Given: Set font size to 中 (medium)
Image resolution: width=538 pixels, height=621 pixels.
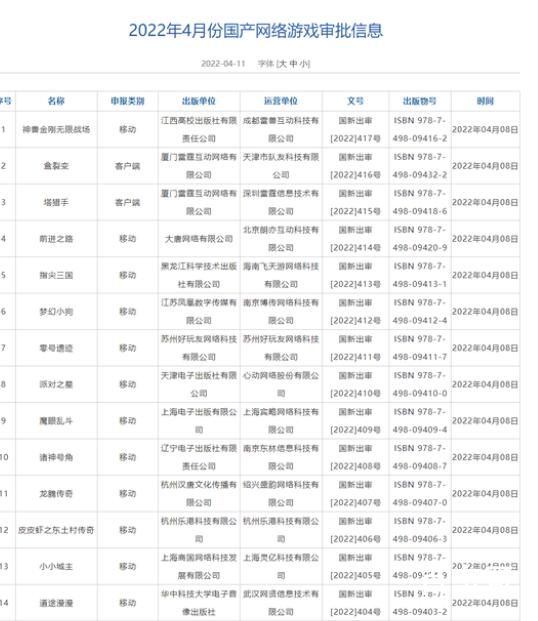Looking at the screenshot, I should pos(294,64).
